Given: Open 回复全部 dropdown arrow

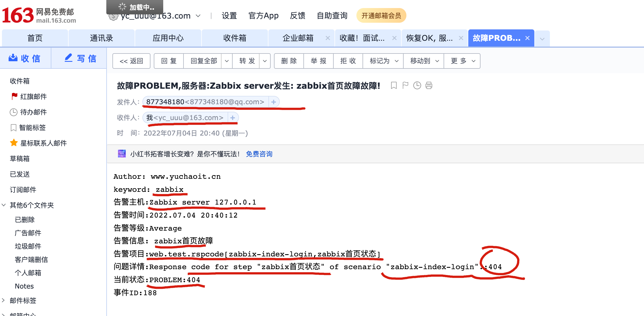Looking at the screenshot, I should point(227,61).
